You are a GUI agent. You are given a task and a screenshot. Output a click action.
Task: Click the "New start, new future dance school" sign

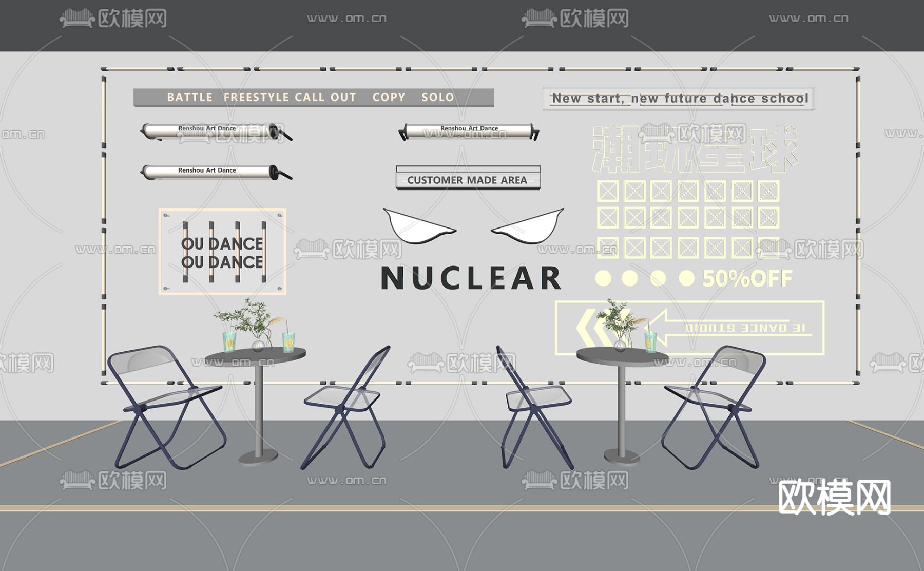679,99
